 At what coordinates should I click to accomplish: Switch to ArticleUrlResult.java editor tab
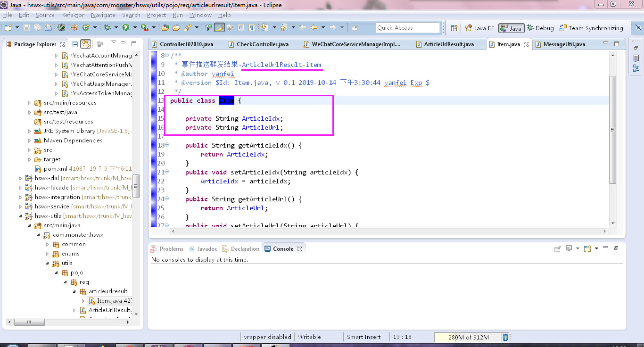click(x=445, y=44)
